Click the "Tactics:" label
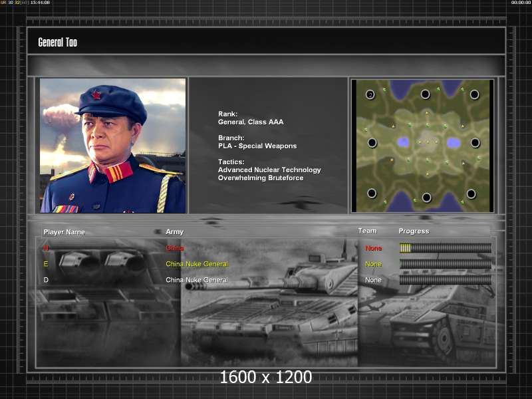Image resolution: width=532 pixels, height=399 pixels. (231, 162)
